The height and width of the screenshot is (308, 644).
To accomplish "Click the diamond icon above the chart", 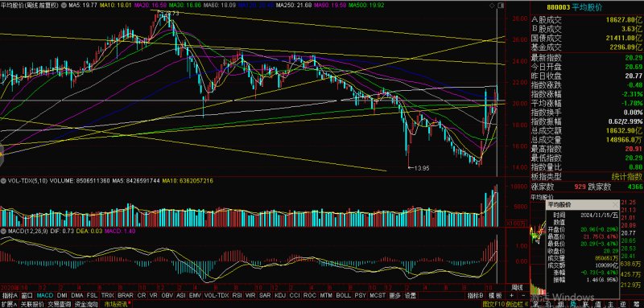I will point(493,6).
